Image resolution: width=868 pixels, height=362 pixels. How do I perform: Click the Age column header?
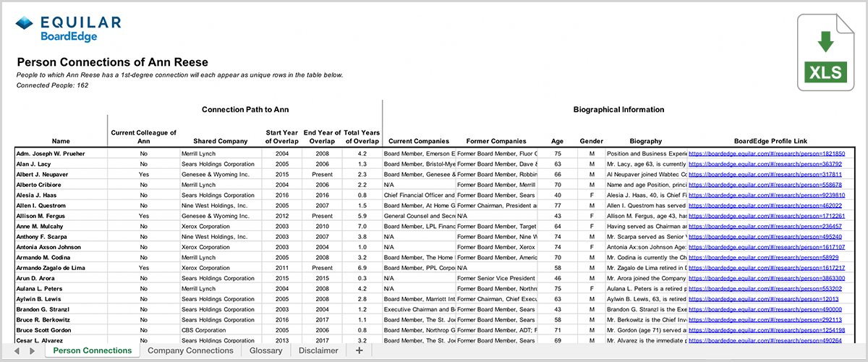pyautogui.click(x=557, y=141)
